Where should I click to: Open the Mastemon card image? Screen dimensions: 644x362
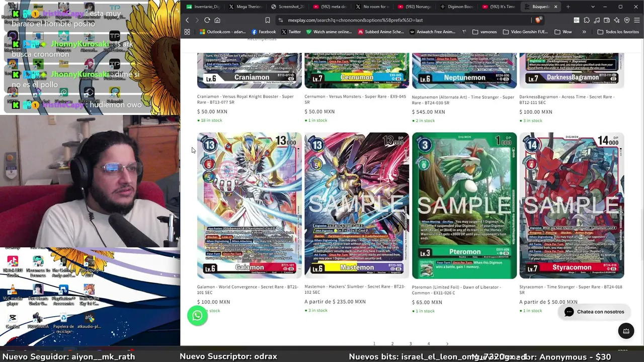[357, 206]
